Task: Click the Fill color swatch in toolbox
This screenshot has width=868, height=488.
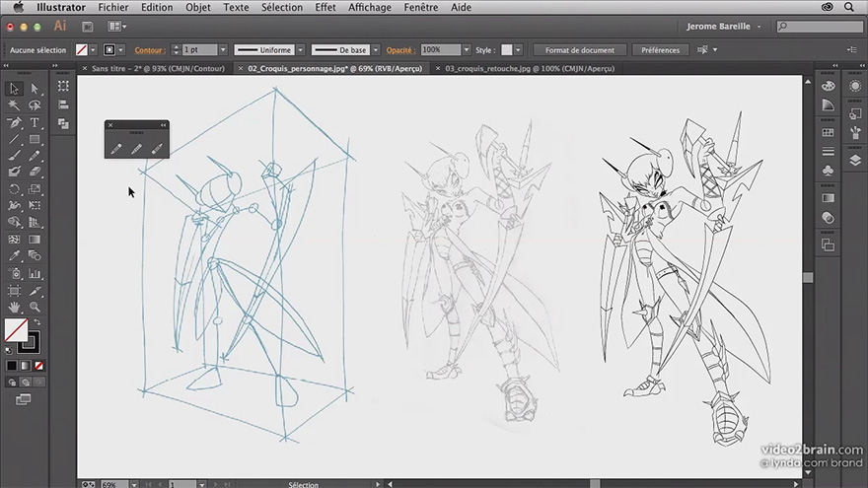Action: coord(15,329)
